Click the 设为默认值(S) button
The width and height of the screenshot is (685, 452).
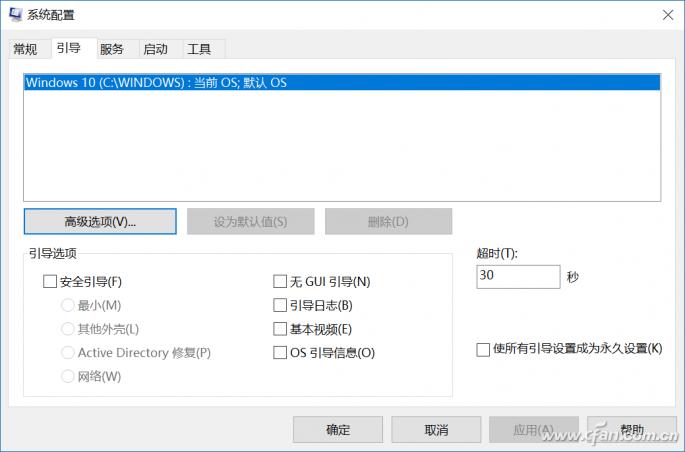point(251,221)
